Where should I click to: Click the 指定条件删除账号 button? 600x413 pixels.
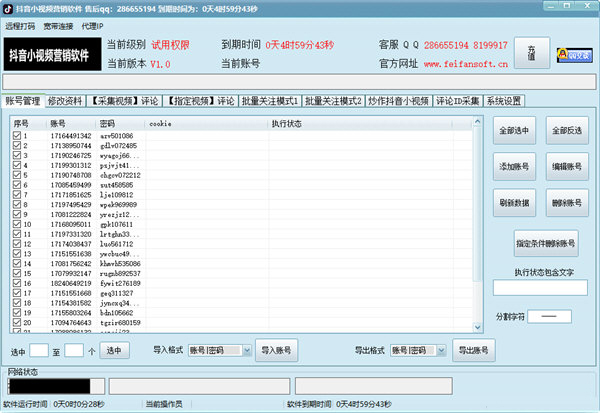pos(546,243)
